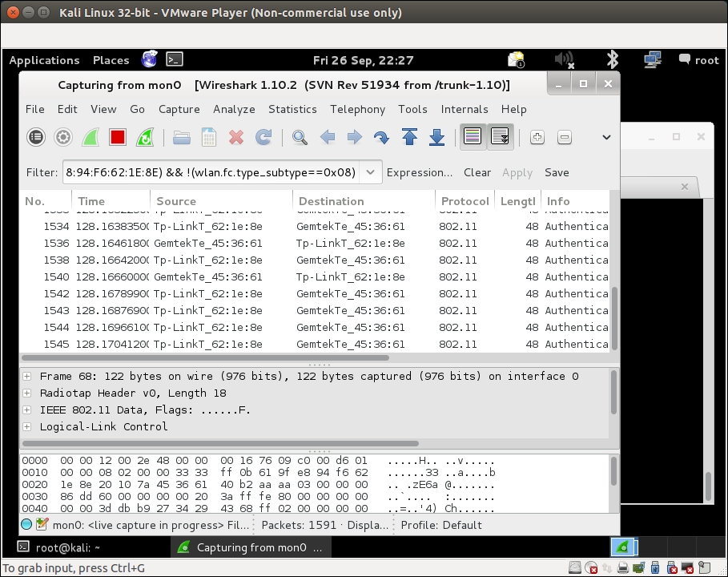Open the capture interfaces list icon

(x=36, y=137)
